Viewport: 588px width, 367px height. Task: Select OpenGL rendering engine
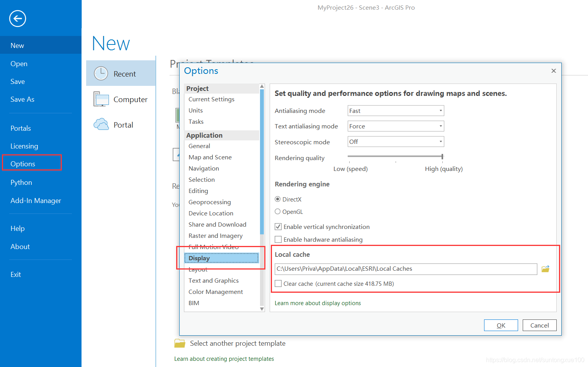click(277, 212)
